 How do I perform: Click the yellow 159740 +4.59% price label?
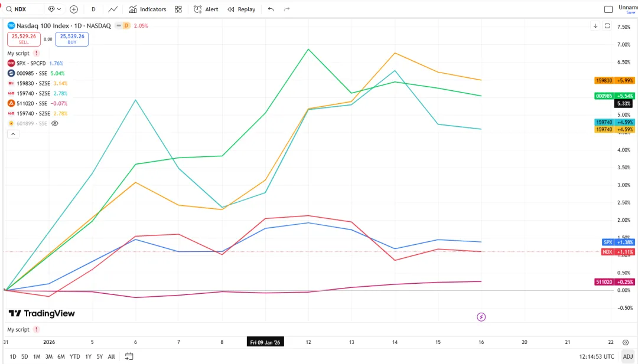614,130
